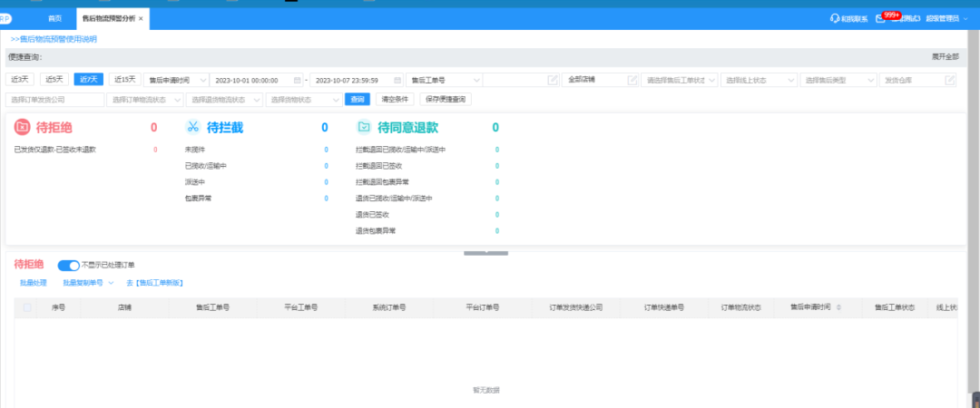Click the 已揽收/运输中 row under 待拦截
This screenshot has width=980, height=408.
click(256, 166)
